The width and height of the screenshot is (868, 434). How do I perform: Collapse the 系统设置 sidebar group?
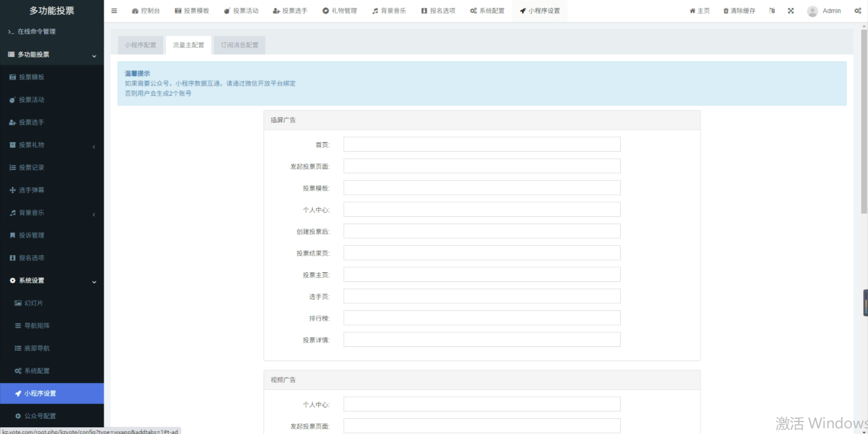[x=51, y=281]
